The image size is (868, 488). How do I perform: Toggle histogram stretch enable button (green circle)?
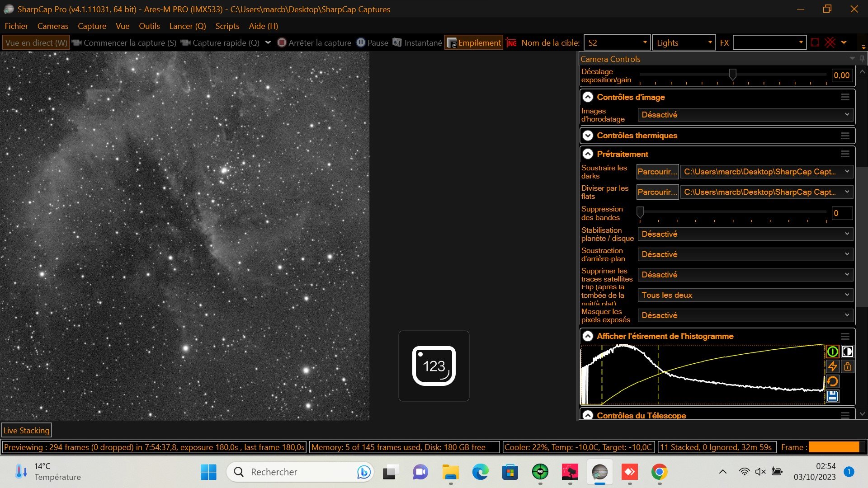[x=832, y=351]
